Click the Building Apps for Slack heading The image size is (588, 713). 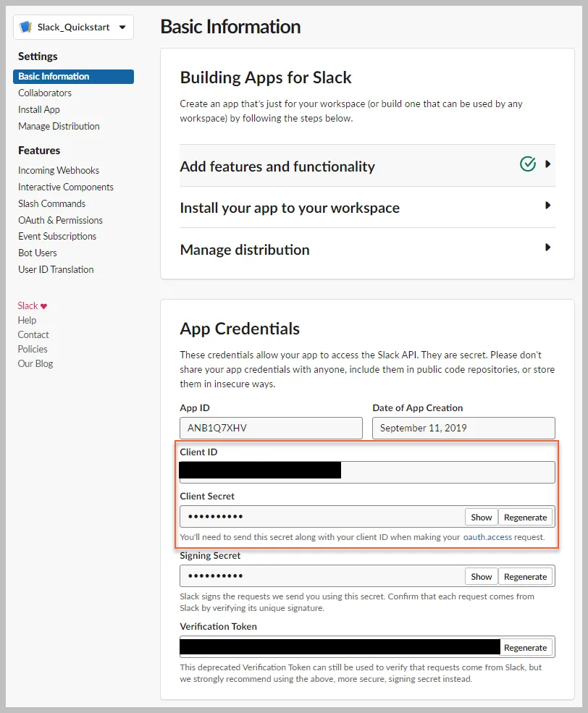(x=266, y=77)
